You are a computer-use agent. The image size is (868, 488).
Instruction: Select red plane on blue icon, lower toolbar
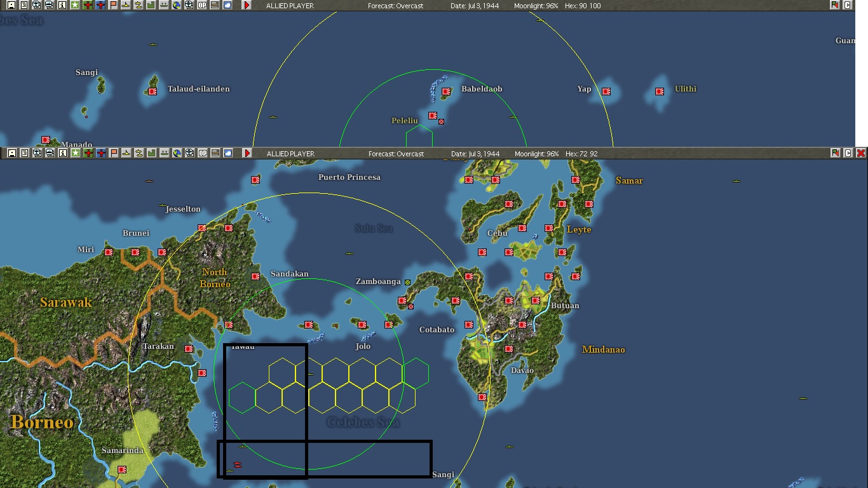pos(100,153)
